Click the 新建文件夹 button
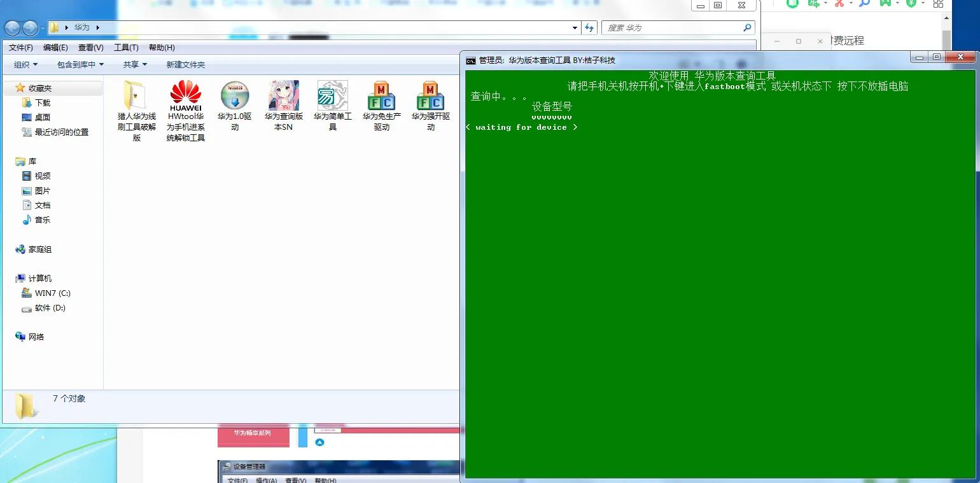This screenshot has height=483, width=980. coord(186,64)
